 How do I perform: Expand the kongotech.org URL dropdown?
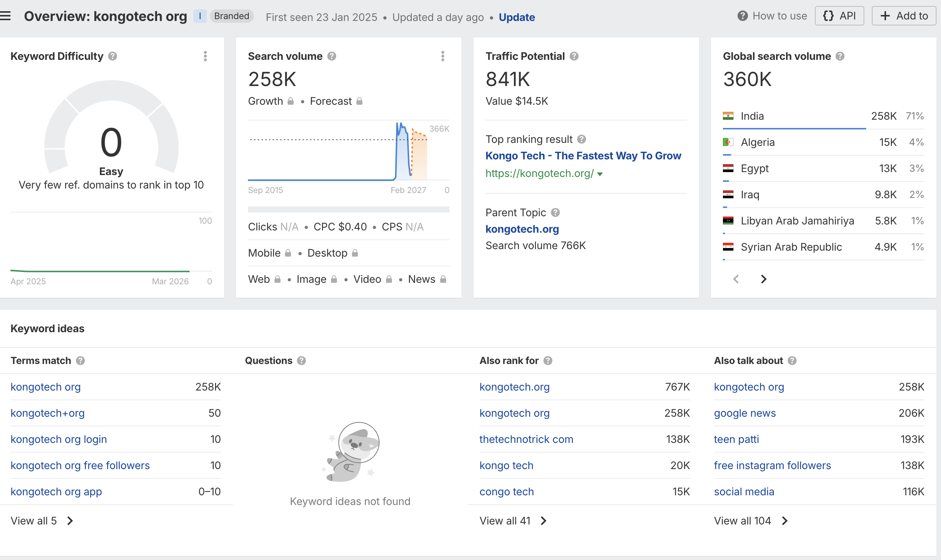click(x=600, y=174)
